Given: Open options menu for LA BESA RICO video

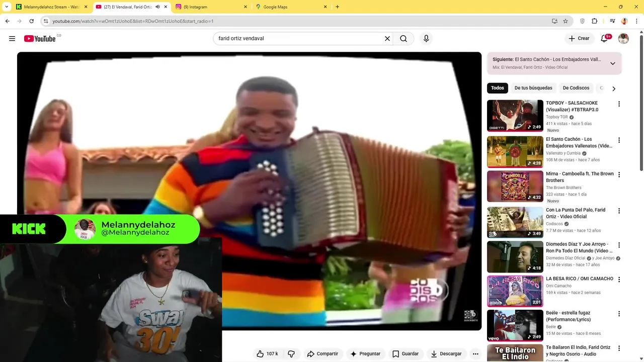Looking at the screenshot, I should [x=619, y=280].
